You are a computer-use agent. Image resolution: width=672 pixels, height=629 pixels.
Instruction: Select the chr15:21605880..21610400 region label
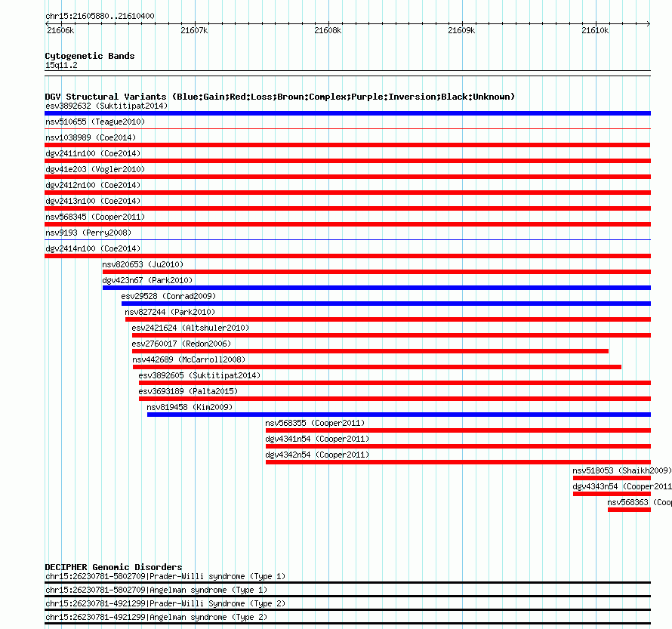(100, 17)
